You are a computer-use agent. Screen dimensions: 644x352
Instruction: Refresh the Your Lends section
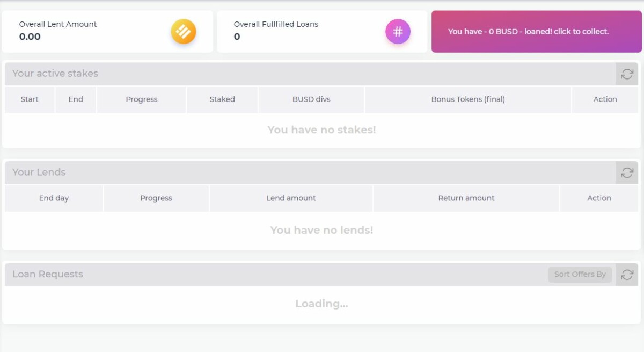tap(627, 173)
